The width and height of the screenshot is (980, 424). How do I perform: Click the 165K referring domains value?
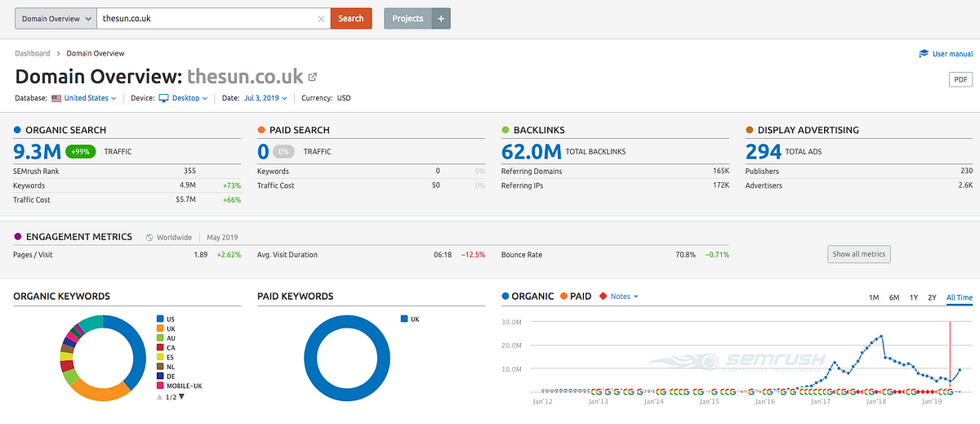(x=720, y=171)
